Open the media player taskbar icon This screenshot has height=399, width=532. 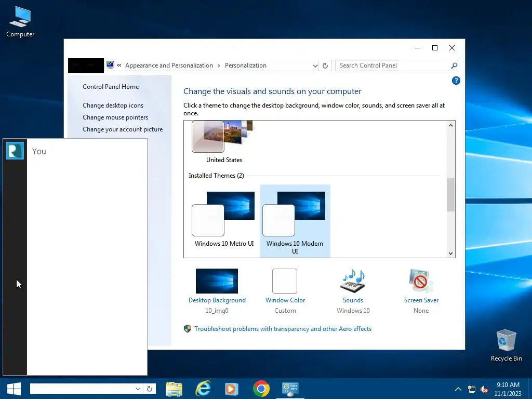[x=232, y=389]
